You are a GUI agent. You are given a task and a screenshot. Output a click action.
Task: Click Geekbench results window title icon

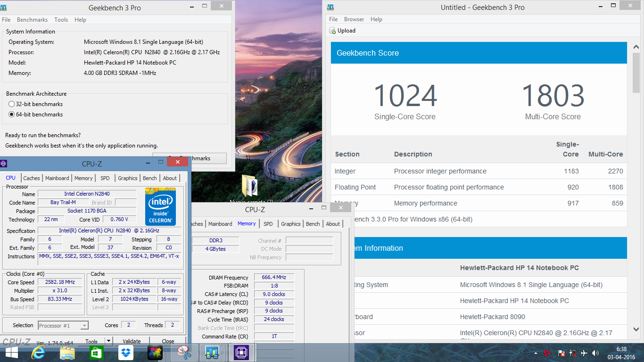point(330,8)
